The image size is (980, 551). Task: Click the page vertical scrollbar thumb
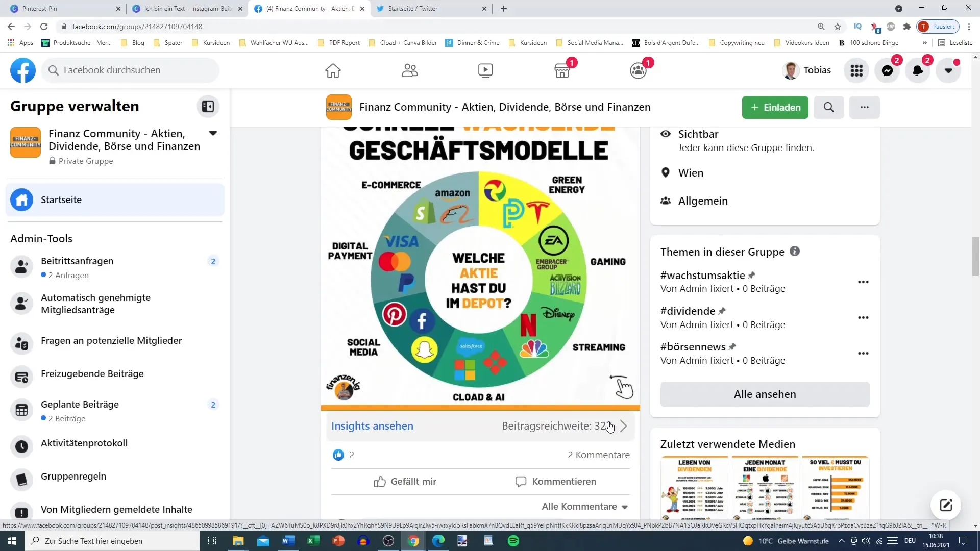[975, 257]
